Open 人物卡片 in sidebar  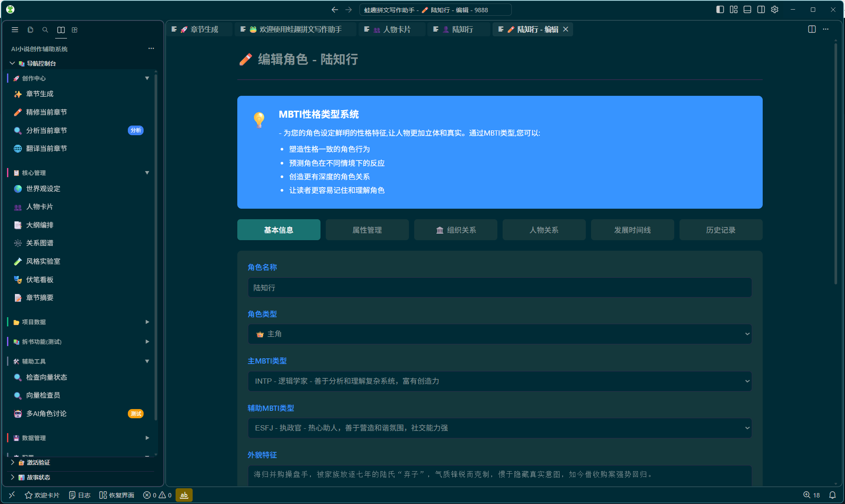(81, 207)
